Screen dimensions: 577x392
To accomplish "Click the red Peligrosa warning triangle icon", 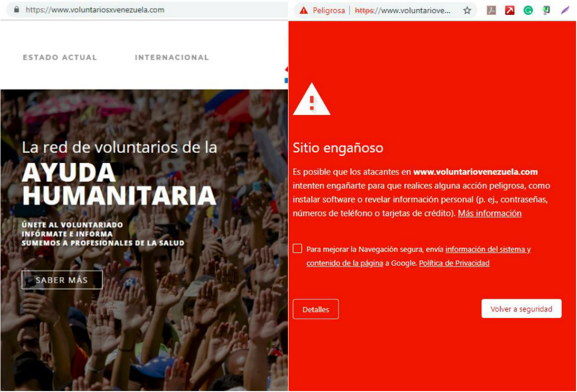I will coord(303,10).
